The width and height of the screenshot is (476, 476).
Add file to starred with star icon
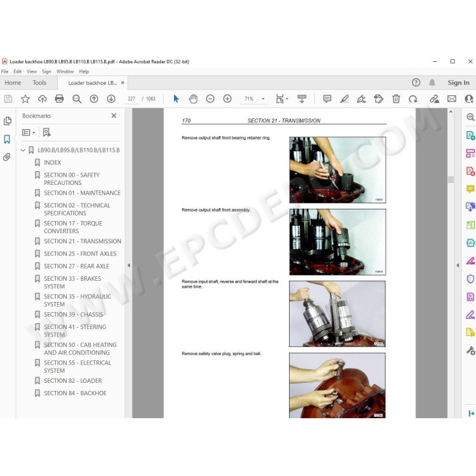click(x=25, y=99)
